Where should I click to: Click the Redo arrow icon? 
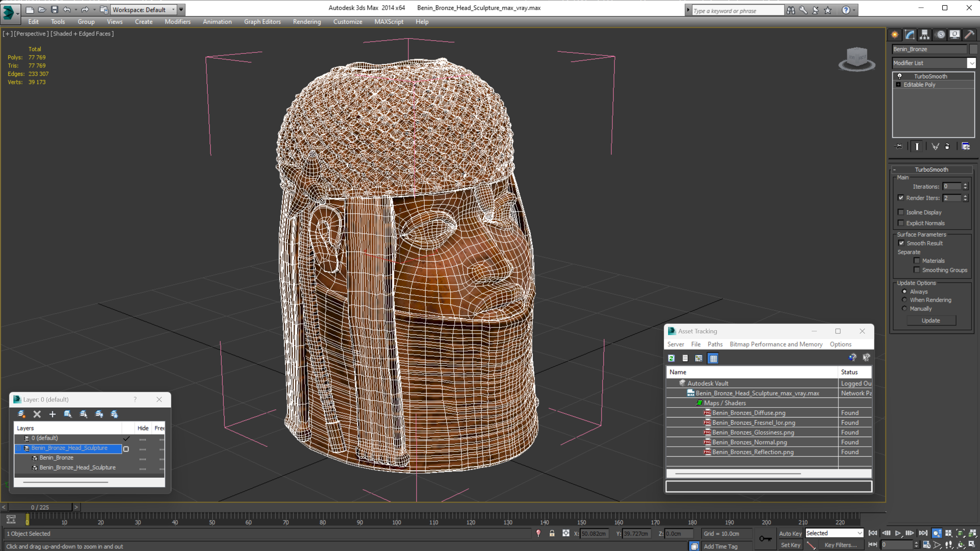(x=85, y=10)
